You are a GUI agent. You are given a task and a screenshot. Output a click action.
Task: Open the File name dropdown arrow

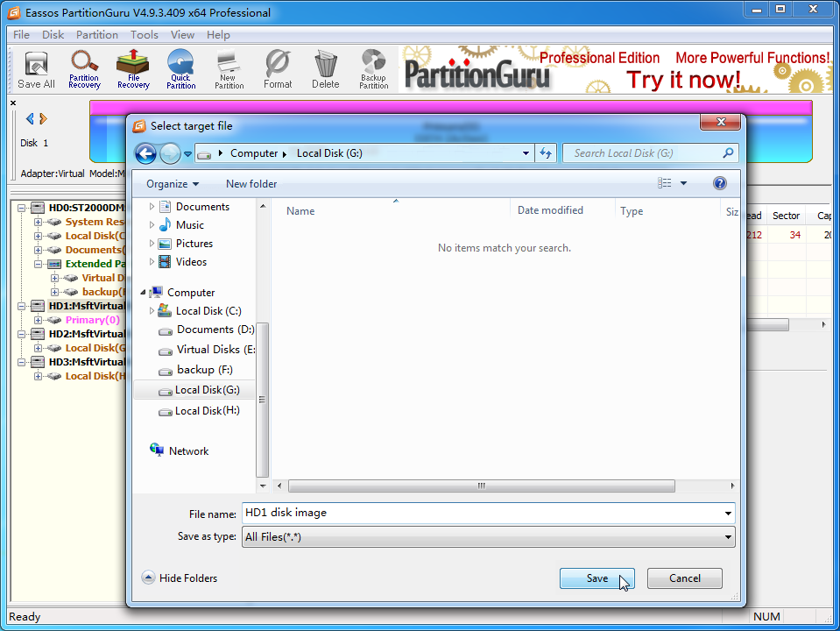(728, 514)
